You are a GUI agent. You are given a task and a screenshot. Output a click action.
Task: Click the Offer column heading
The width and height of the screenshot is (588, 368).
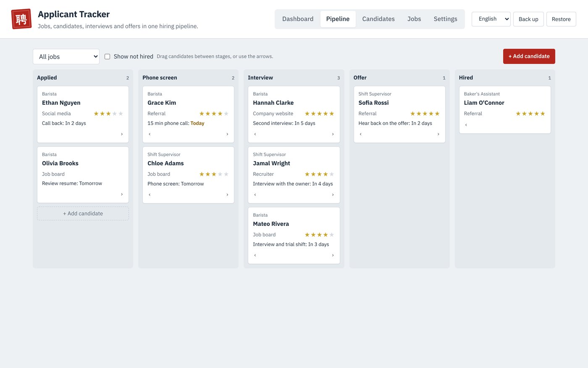click(360, 78)
